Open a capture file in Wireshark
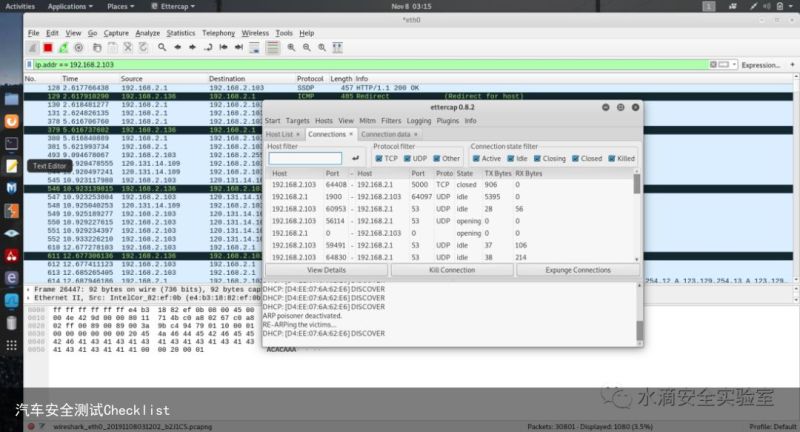Viewport: 800px width, 432px height. pyautogui.click(x=97, y=48)
